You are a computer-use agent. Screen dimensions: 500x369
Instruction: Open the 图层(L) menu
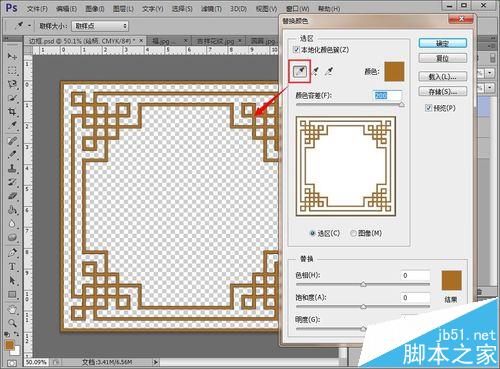point(123,8)
